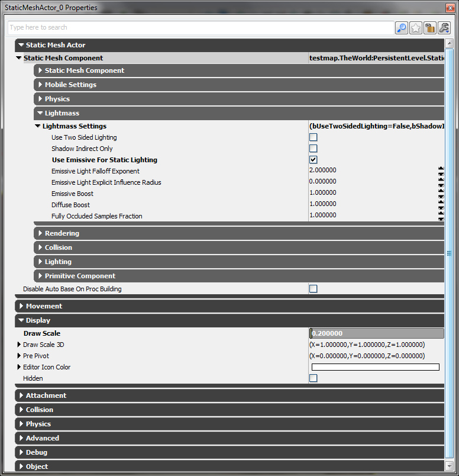Expand the Movement category
This screenshot has height=476, width=459.
(21, 306)
